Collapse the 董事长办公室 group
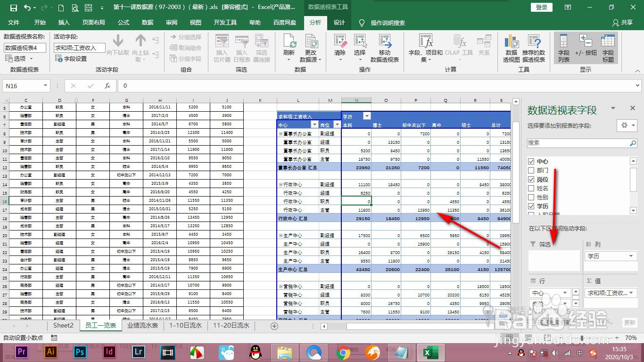Screen dimensions: 644x362 coord(281,133)
